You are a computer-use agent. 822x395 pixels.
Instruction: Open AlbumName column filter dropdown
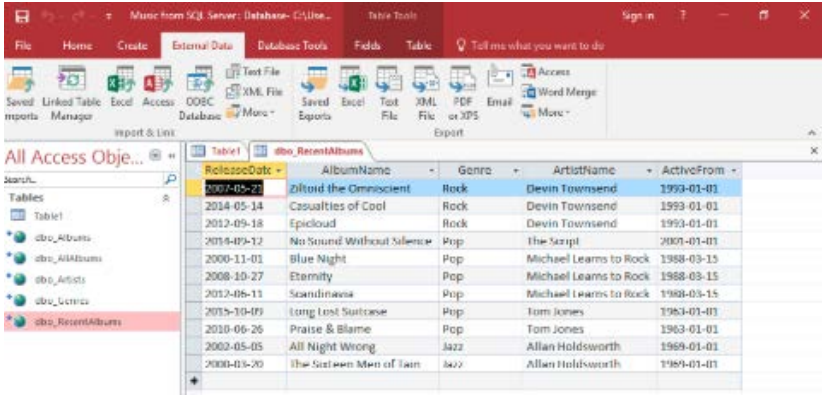tap(431, 170)
